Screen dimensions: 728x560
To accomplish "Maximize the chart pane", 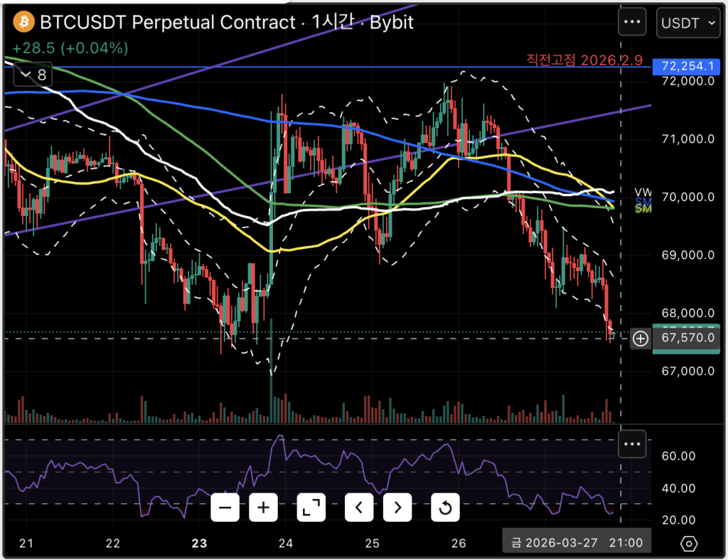I will (x=311, y=507).
